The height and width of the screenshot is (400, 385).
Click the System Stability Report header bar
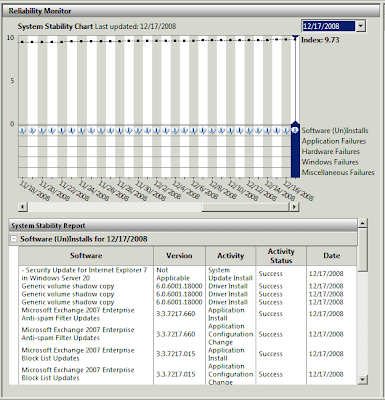click(x=183, y=226)
